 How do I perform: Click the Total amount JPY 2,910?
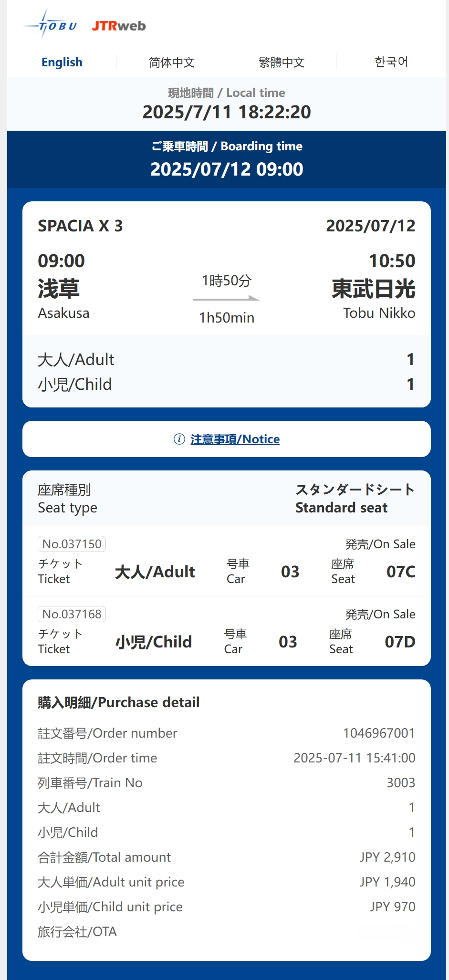pyautogui.click(x=387, y=857)
